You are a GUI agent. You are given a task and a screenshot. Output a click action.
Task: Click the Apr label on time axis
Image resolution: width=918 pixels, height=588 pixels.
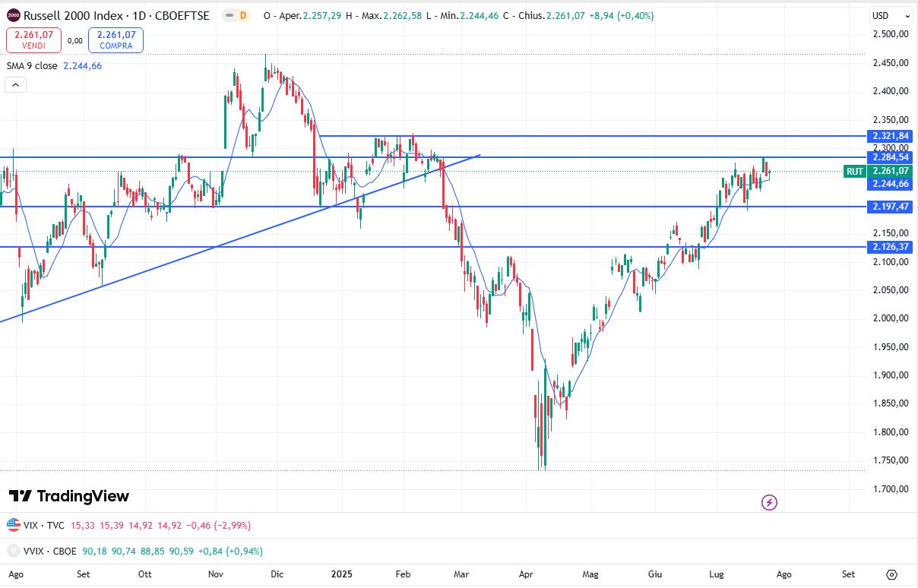[x=526, y=574]
